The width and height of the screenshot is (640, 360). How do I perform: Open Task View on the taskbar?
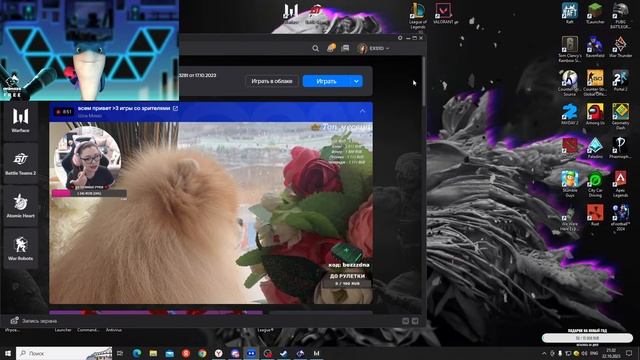[x=120, y=353]
